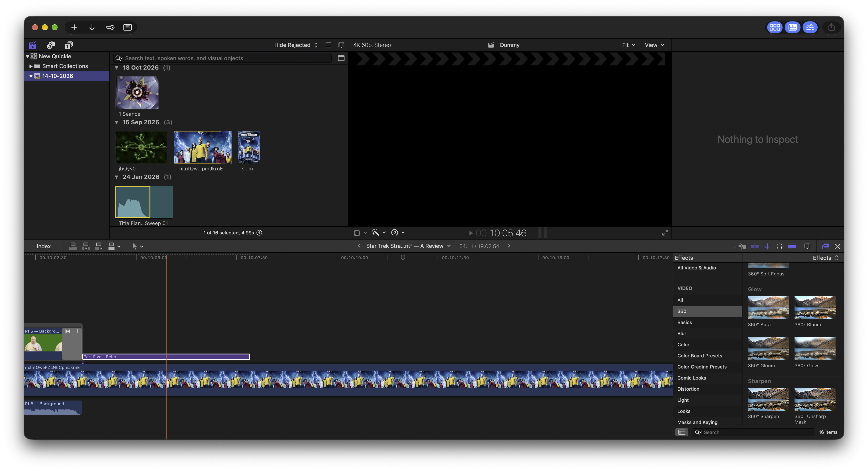Append clip to storyline icon
Viewport: 868px width, 471px height.
[x=98, y=246]
